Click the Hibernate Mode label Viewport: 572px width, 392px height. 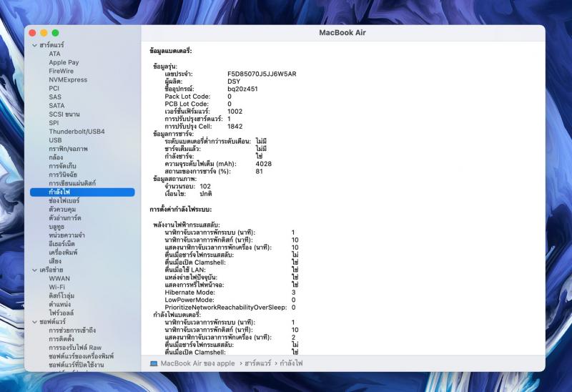[190, 293]
